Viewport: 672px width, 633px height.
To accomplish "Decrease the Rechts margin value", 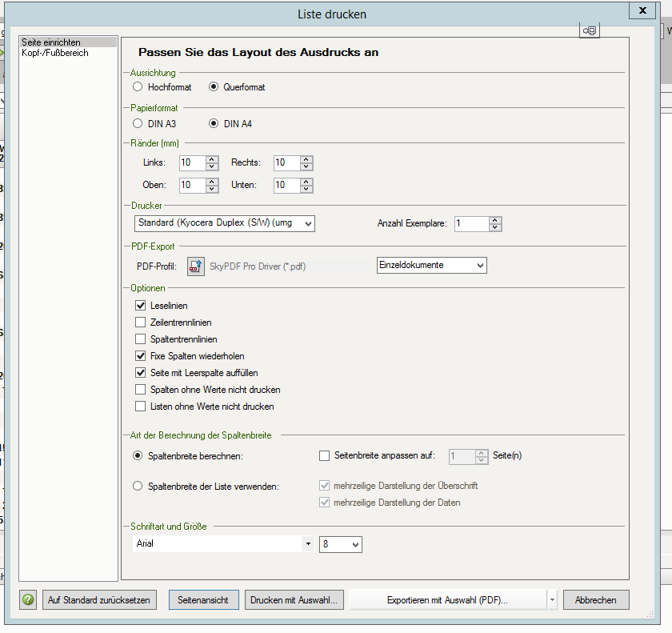I will tap(306, 166).
